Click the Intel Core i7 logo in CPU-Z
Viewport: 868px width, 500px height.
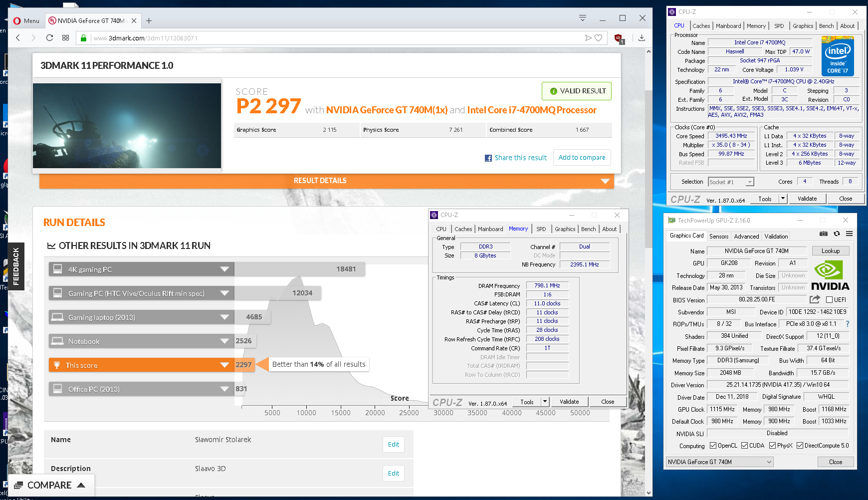click(838, 56)
